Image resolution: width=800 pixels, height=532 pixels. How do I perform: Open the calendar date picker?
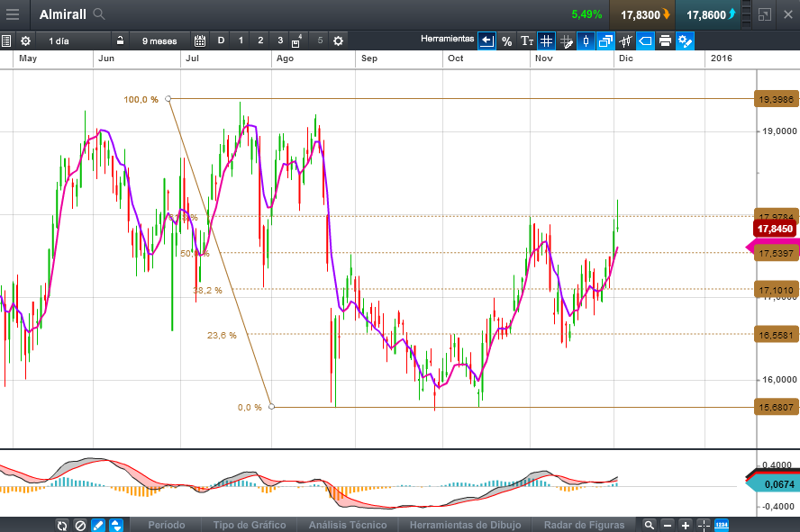pos(200,41)
